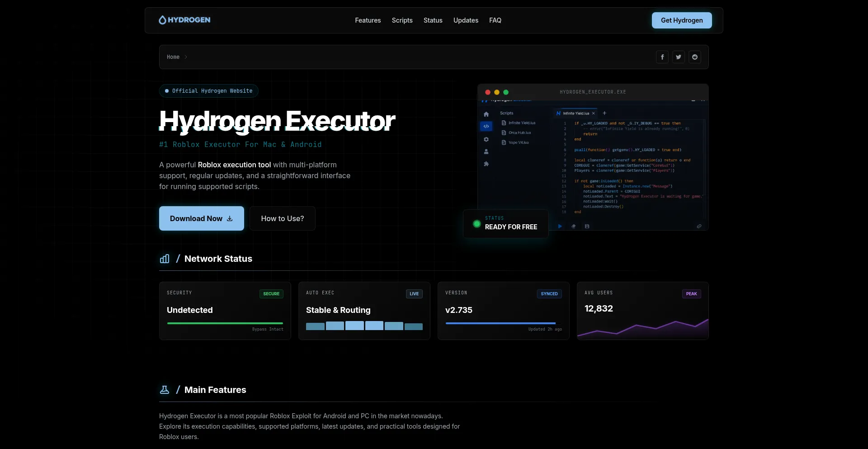Screen dimensions: 868x449
Task: Click the Stable & Routing text
Action: (338, 310)
